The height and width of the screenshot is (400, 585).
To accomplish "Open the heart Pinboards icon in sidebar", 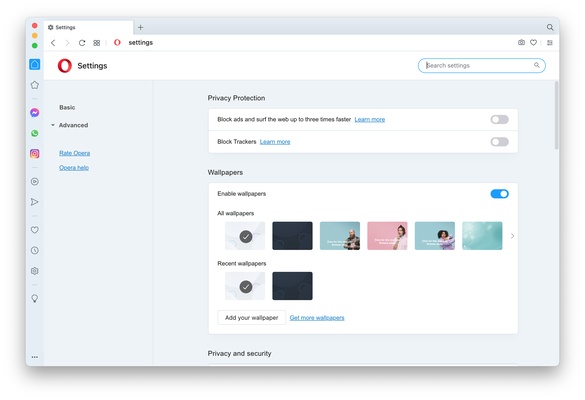I will coord(35,230).
